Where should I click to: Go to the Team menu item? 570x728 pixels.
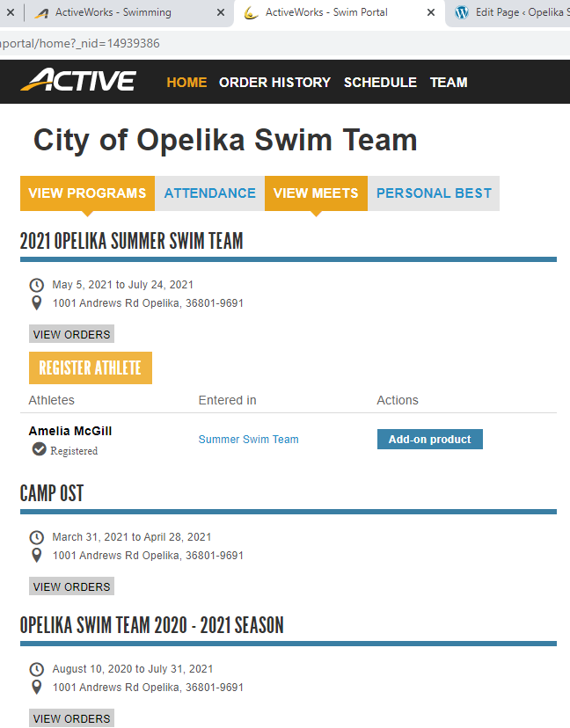pyautogui.click(x=449, y=82)
